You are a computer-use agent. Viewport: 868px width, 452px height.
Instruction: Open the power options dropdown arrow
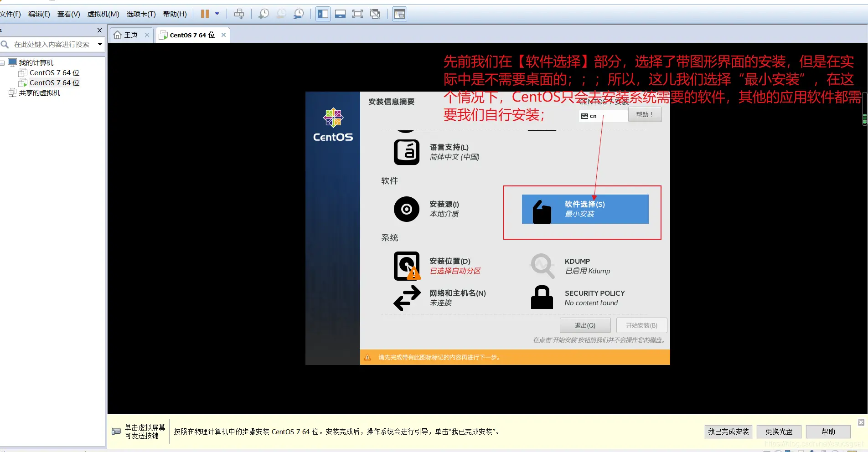pyautogui.click(x=217, y=14)
